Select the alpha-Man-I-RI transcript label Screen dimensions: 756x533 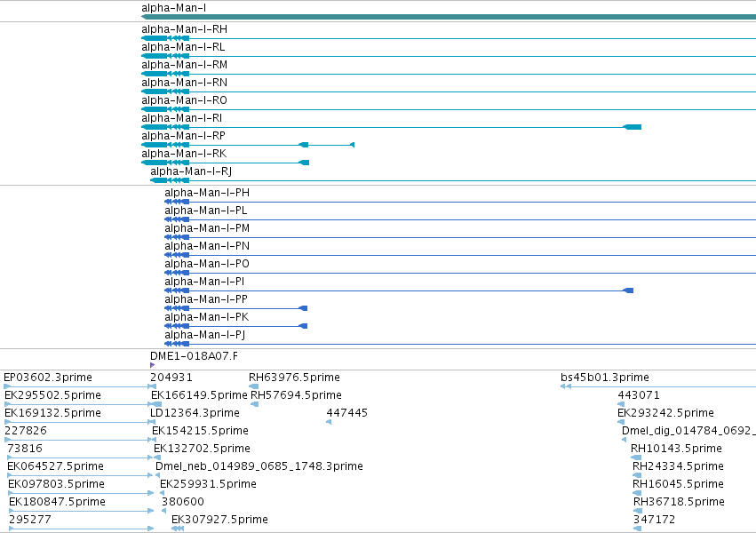pos(182,118)
